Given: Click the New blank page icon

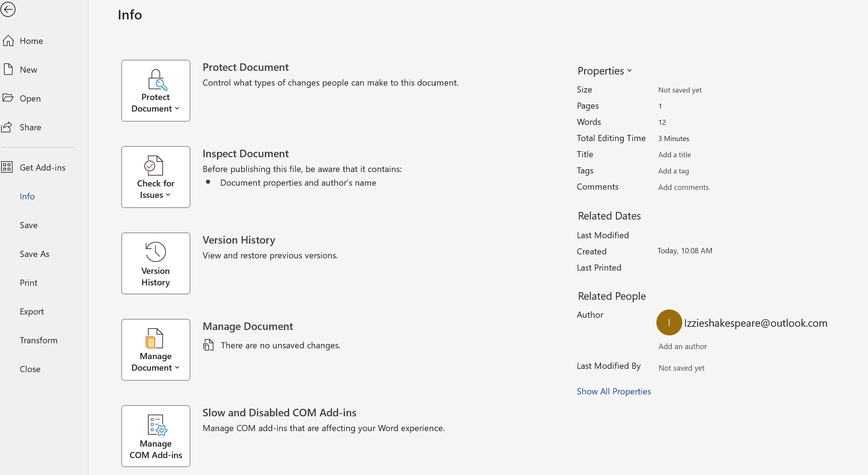Looking at the screenshot, I should point(8,69).
